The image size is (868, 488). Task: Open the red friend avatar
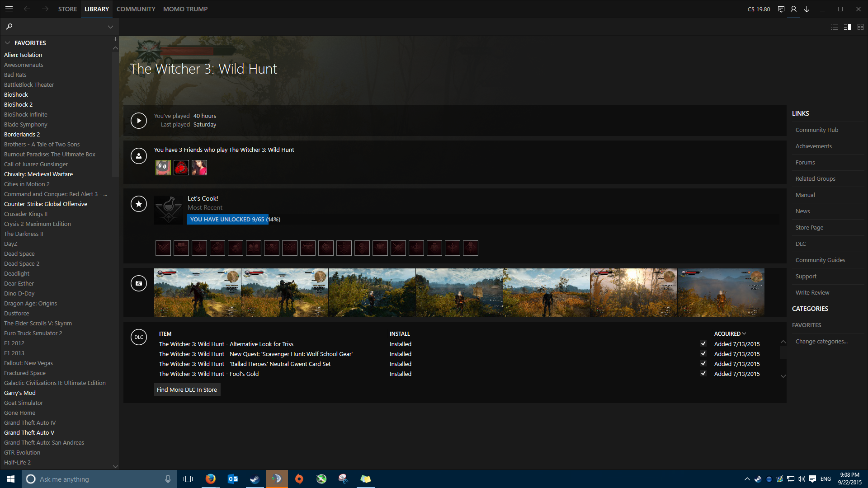(181, 168)
